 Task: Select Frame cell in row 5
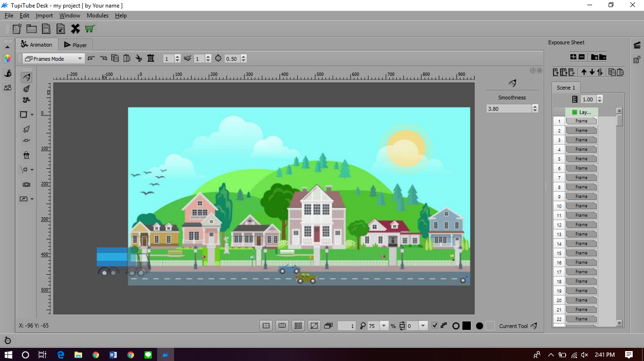click(581, 159)
